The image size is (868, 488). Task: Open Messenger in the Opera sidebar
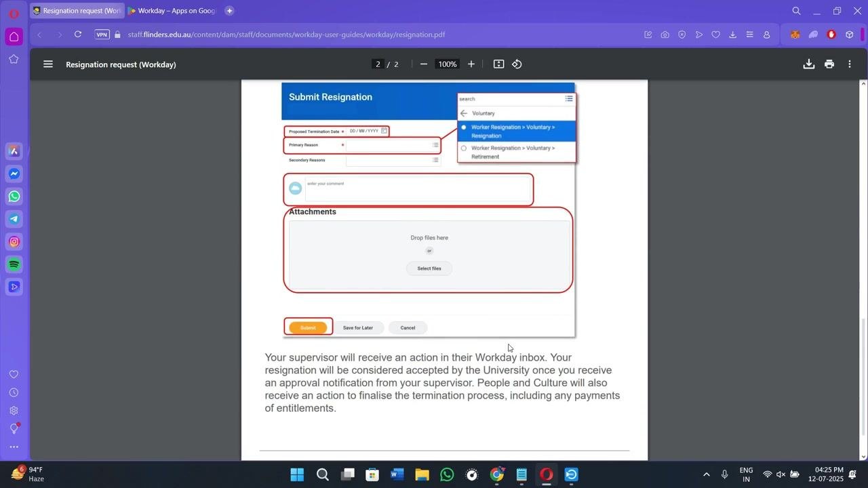pos(14,174)
